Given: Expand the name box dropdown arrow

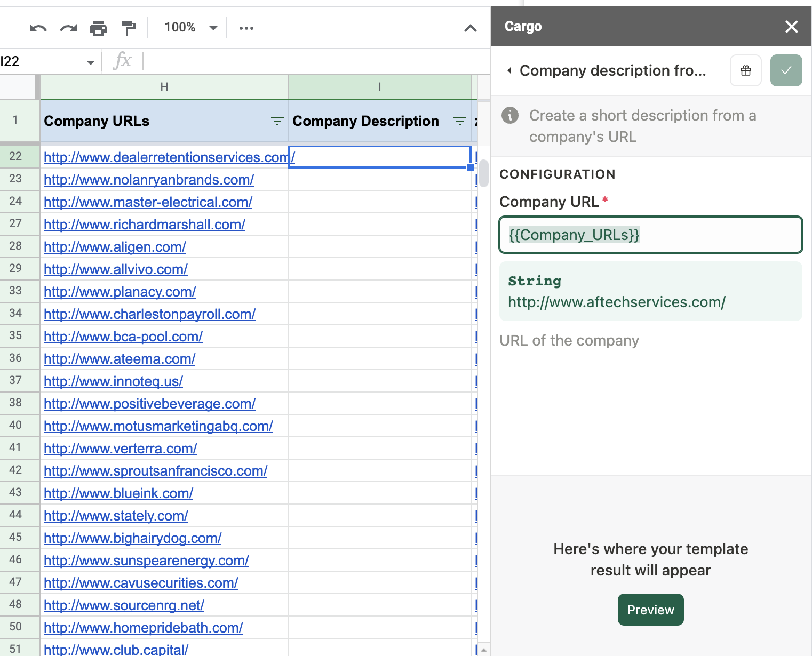Looking at the screenshot, I should click(90, 62).
